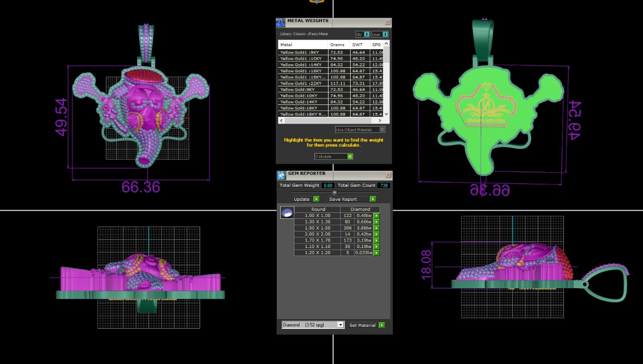Open the Diamond material dropdown

coord(340,325)
